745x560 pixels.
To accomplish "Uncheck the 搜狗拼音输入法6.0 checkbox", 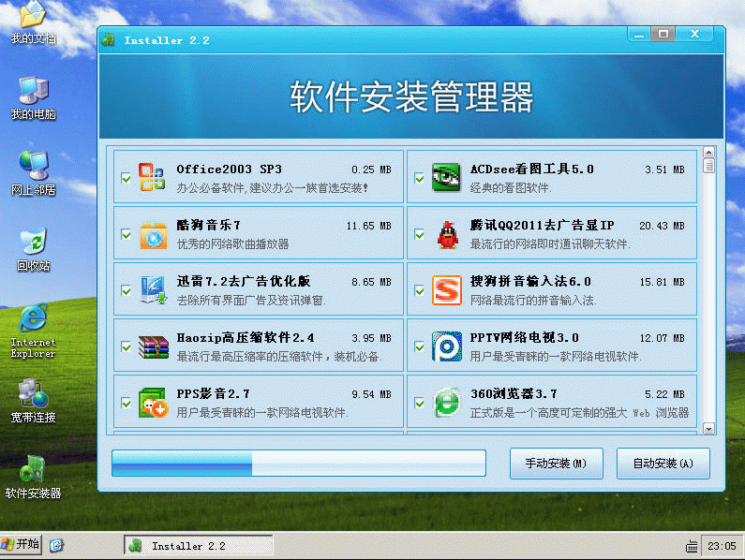I will click(420, 290).
